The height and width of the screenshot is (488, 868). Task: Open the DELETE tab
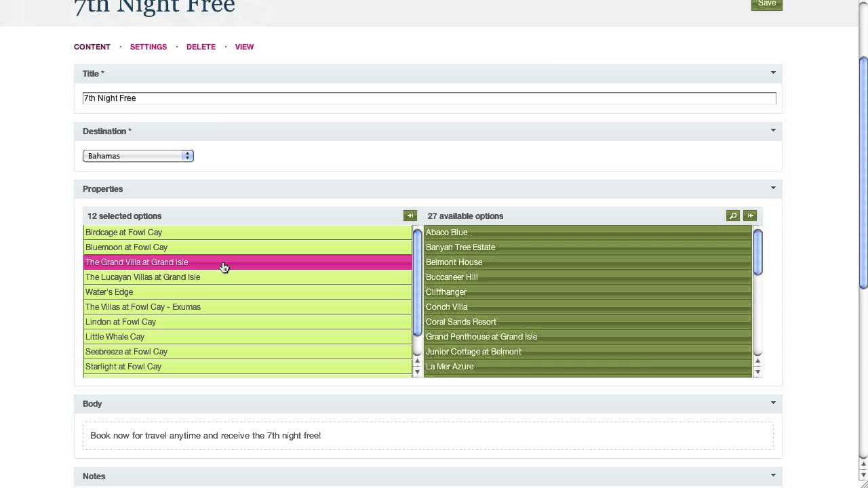point(201,47)
